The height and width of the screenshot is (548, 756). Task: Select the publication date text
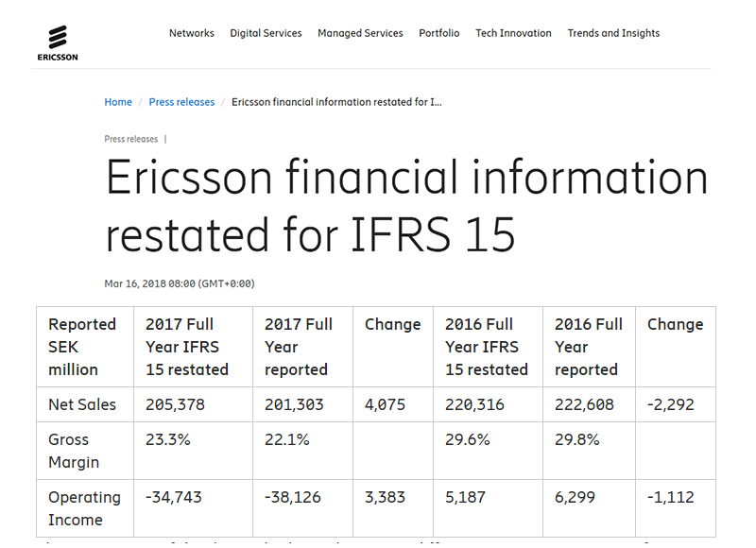[178, 283]
